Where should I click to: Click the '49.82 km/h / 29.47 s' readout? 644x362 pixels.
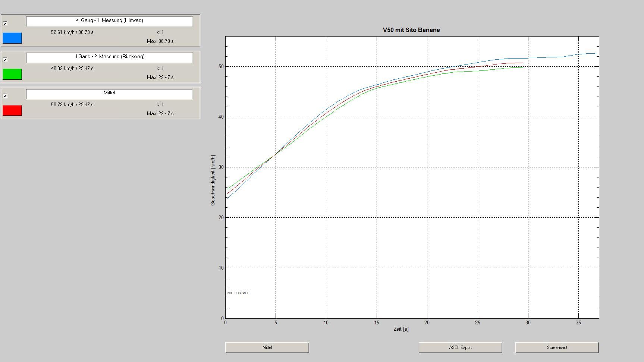72,69
